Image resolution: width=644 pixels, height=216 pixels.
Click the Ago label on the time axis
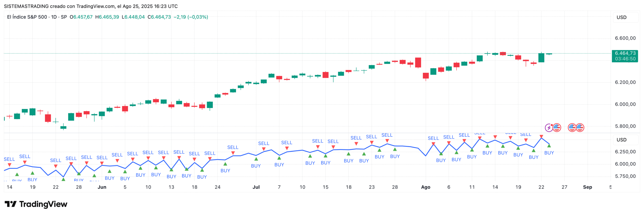425,187
